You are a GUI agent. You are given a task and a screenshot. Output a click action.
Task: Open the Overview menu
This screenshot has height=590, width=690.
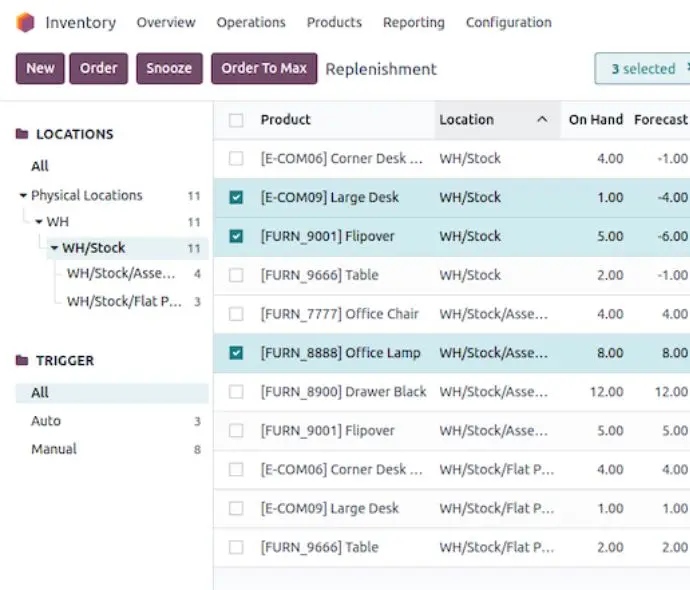166,22
